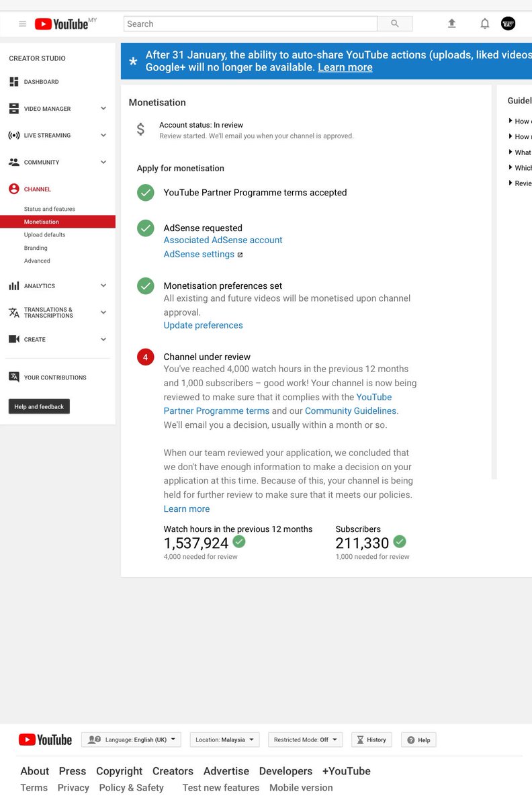The image size is (532, 806).
Task: Click Learn more in the blue banner
Action: 345,67
